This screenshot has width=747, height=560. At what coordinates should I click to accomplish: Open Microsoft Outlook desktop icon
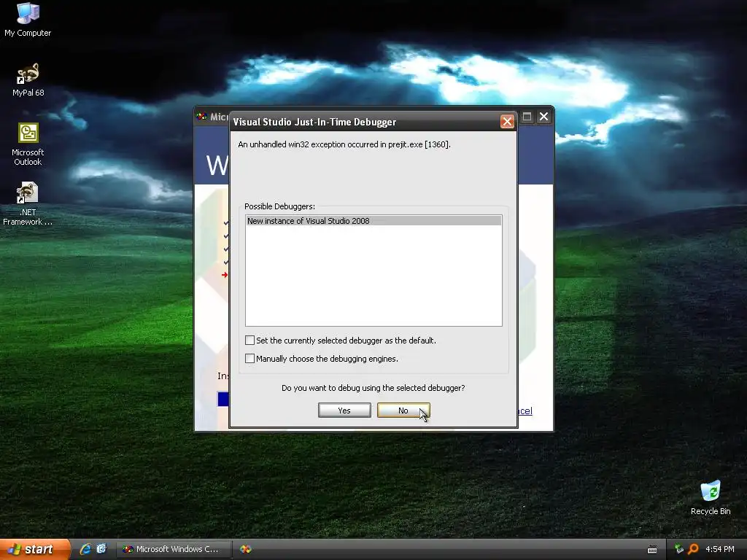tap(28, 144)
